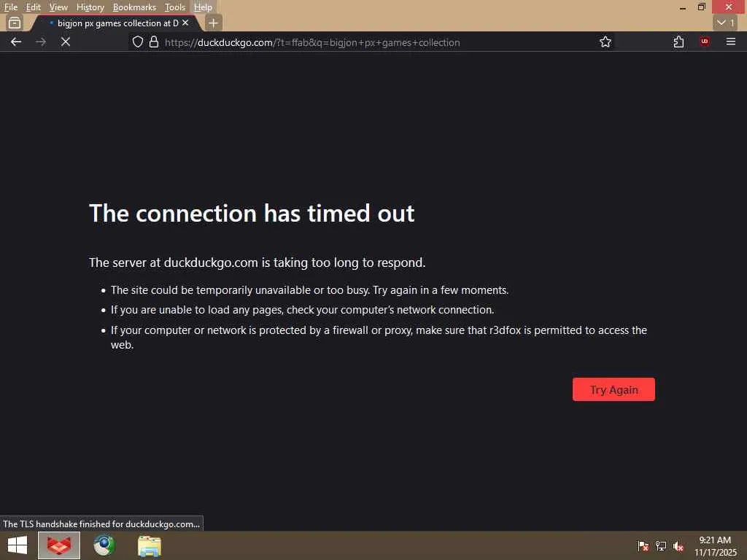Click the Try Again button

[x=614, y=389]
